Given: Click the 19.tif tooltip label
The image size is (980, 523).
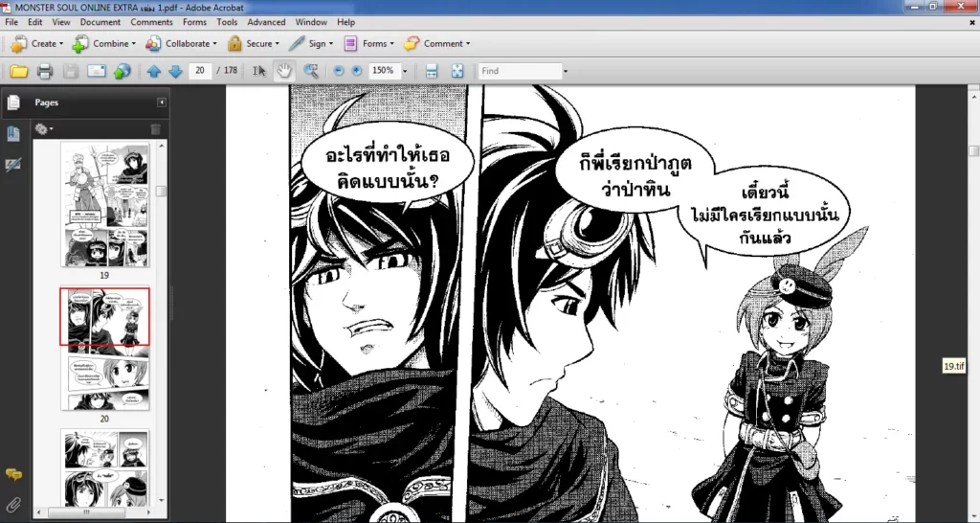Looking at the screenshot, I should (x=954, y=366).
